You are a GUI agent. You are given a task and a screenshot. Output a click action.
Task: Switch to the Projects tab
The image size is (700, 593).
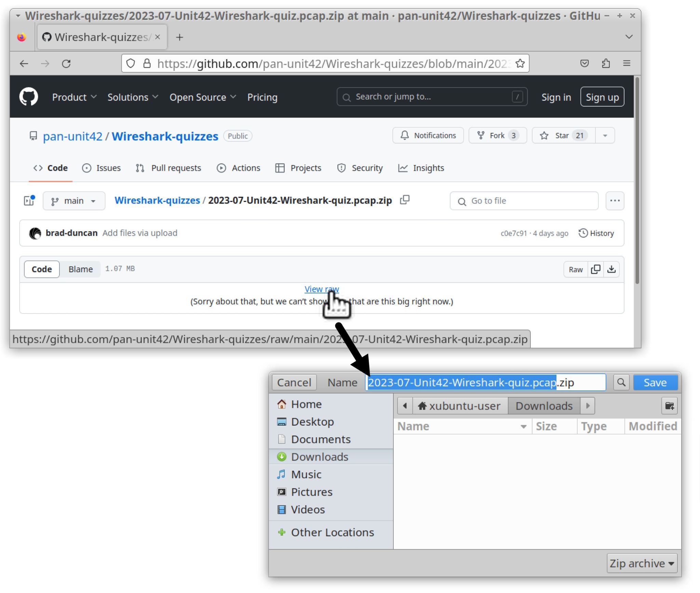[298, 168]
